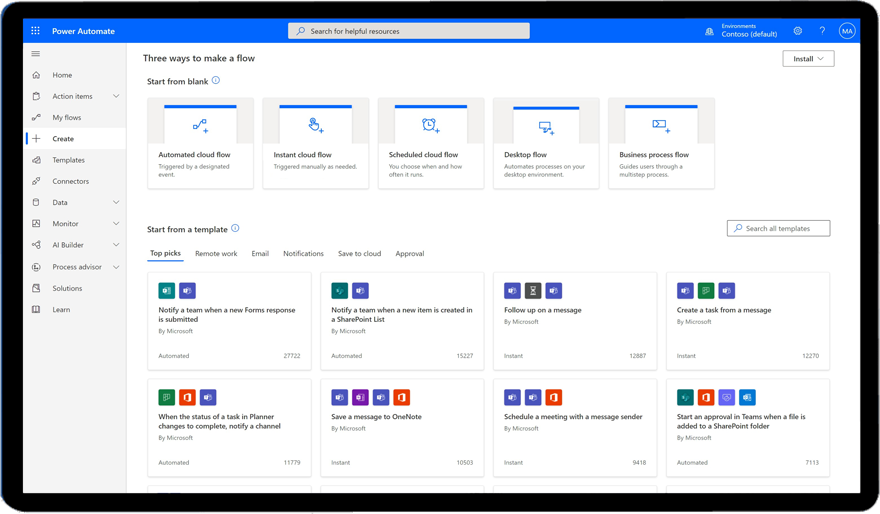Switch to the Approval tab

pos(410,254)
